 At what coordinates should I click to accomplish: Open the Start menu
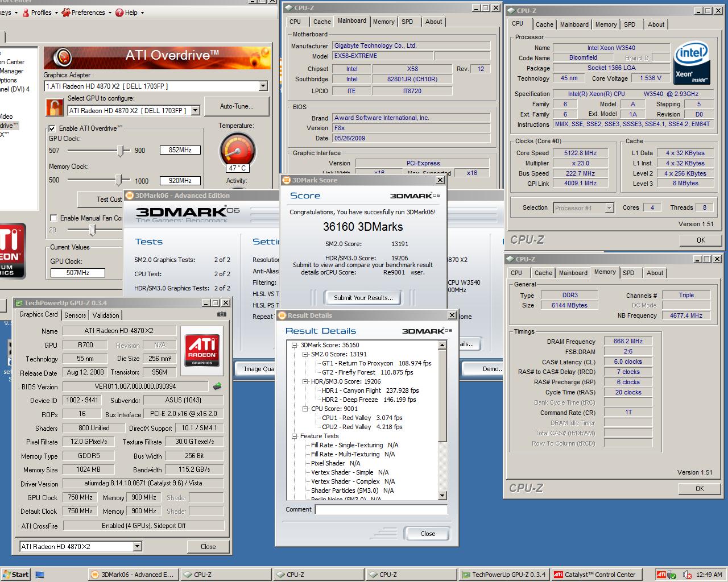tap(15, 575)
